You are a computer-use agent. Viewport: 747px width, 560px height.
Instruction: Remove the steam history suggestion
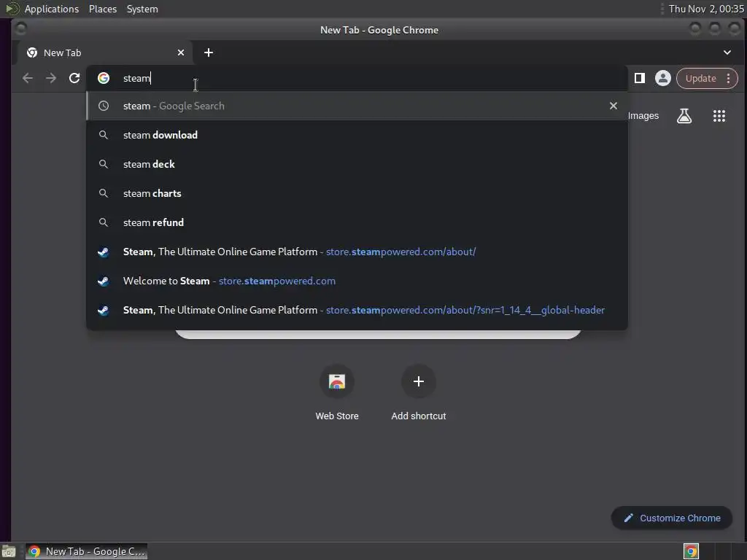point(613,106)
